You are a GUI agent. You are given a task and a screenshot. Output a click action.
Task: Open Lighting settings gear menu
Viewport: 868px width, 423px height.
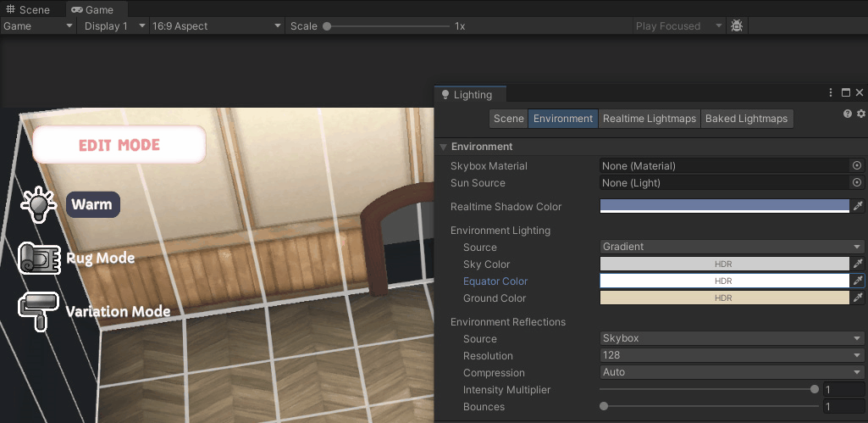[x=860, y=113]
